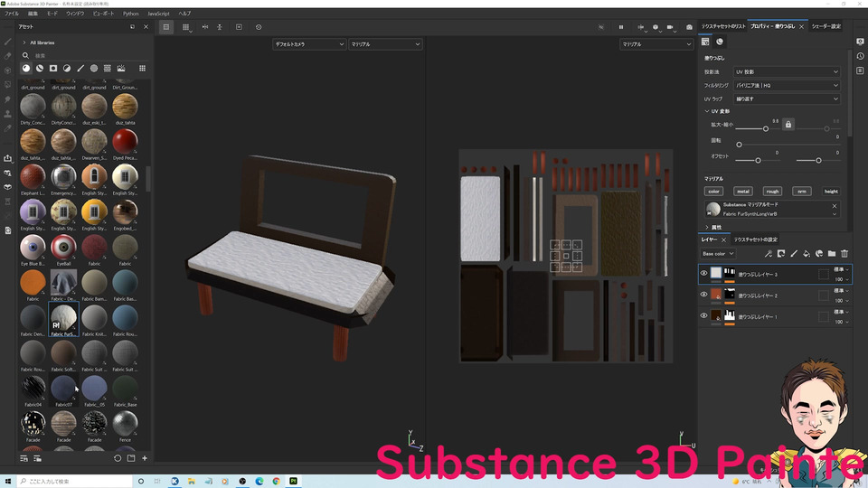The height and width of the screenshot is (488, 868).
Task: Add effect using magic wand icon in Layers
Action: coord(769,253)
